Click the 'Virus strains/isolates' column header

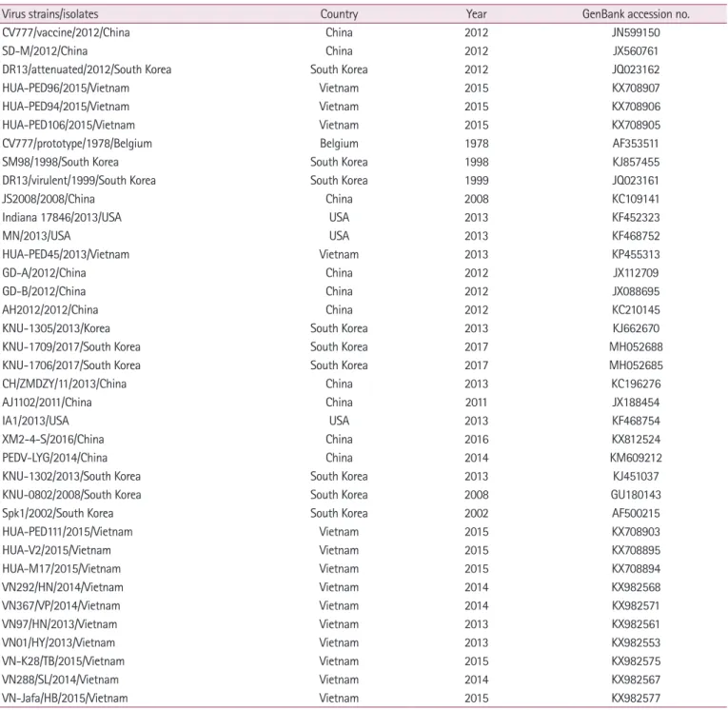50,14
